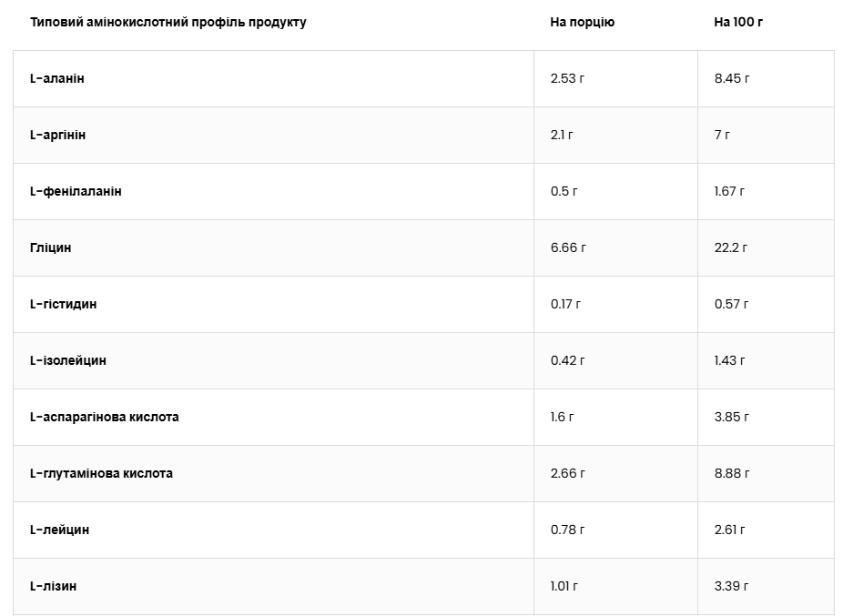This screenshot has height=616, width=843.
Task: Select the L-фенілаланін row label
Action: click(x=76, y=191)
